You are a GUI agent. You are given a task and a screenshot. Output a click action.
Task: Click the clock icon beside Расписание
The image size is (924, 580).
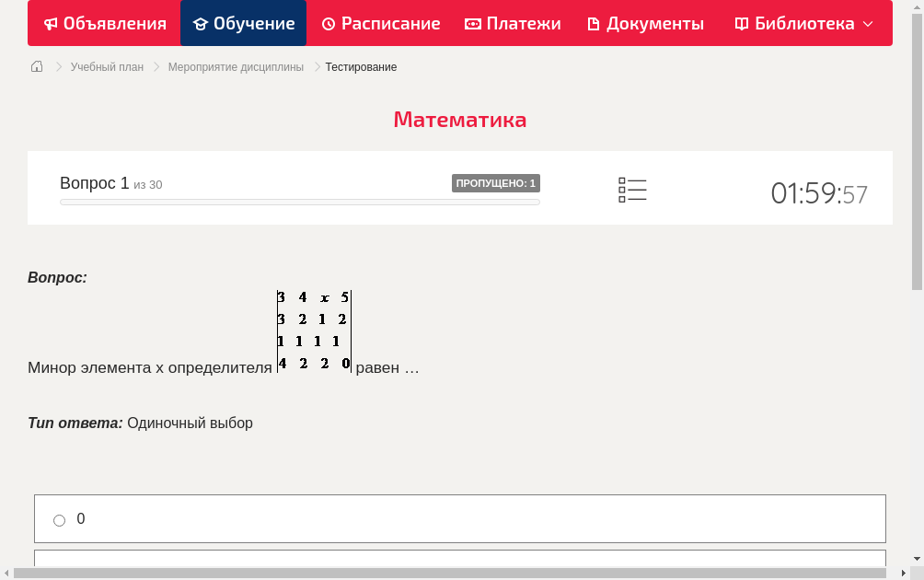(328, 23)
